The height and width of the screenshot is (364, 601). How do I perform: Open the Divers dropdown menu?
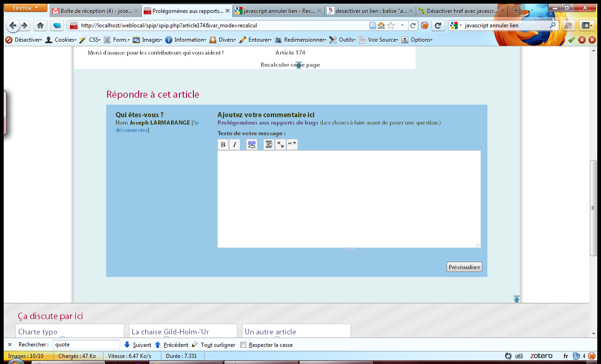[223, 40]
